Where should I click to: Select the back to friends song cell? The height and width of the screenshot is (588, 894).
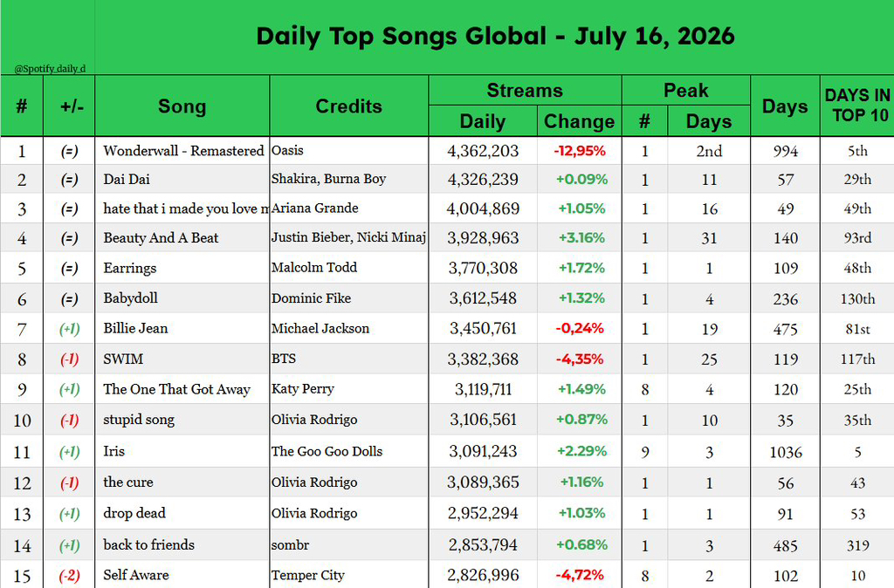pos(182,544)
